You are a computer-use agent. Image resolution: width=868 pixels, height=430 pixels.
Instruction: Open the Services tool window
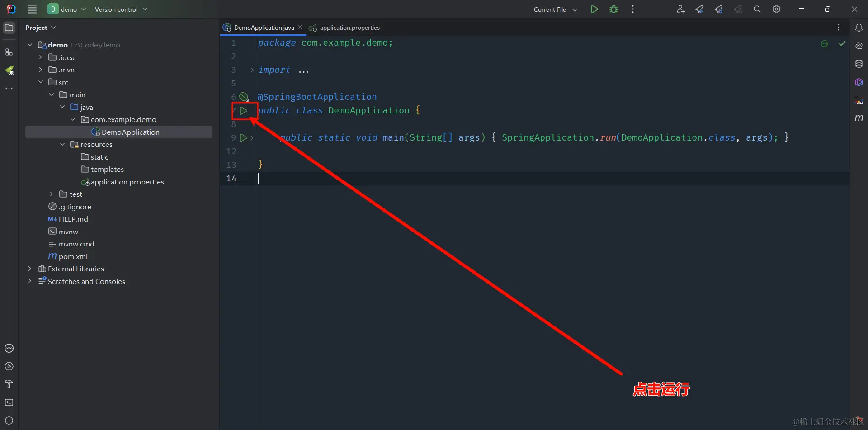[9, 366]
